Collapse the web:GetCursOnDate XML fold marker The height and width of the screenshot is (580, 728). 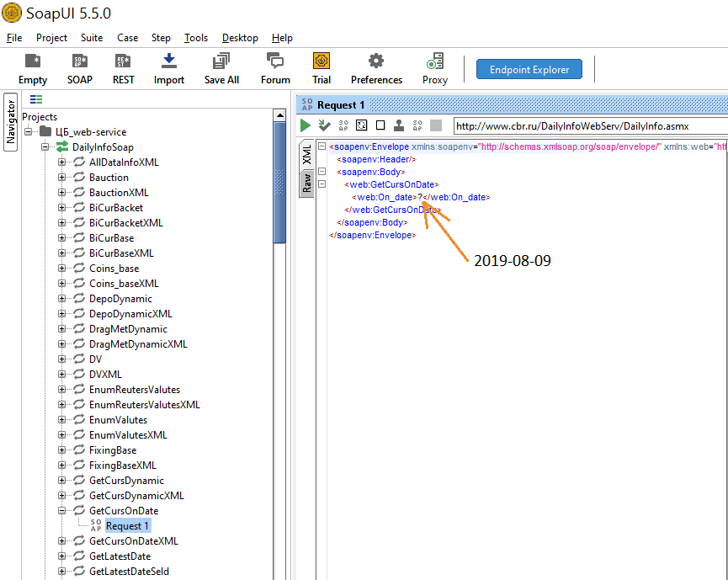[x=321, y=184]
